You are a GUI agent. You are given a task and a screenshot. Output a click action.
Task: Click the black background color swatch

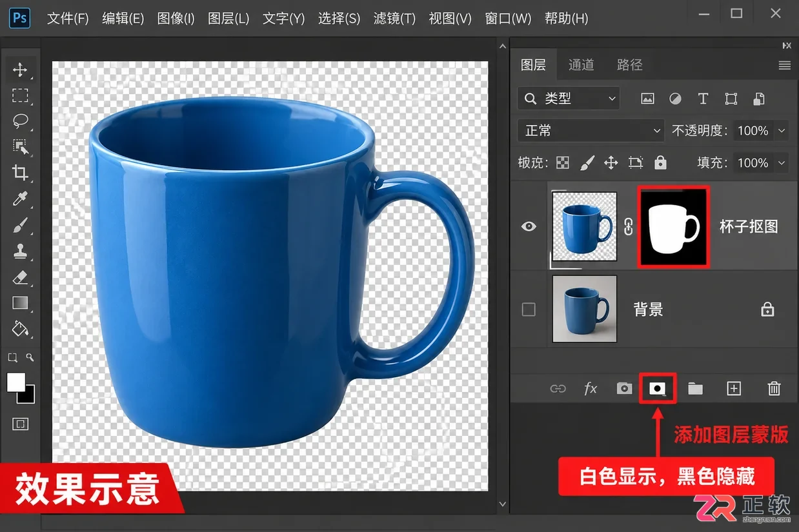[x=28, y=396]
